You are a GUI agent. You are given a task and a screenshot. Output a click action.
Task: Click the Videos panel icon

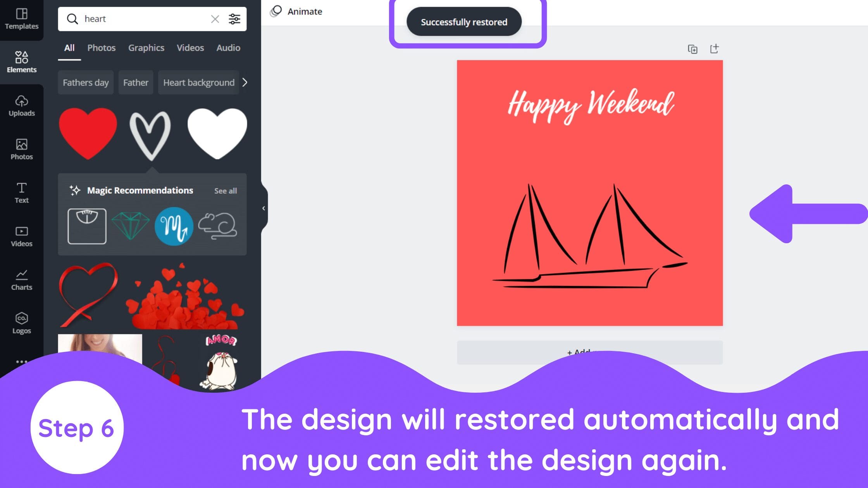21,235
